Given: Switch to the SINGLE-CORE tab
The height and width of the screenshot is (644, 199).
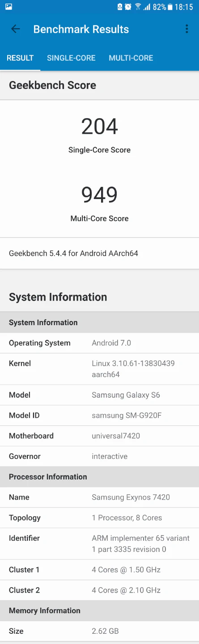Looking at the screenshot, I should coord(71,58).
